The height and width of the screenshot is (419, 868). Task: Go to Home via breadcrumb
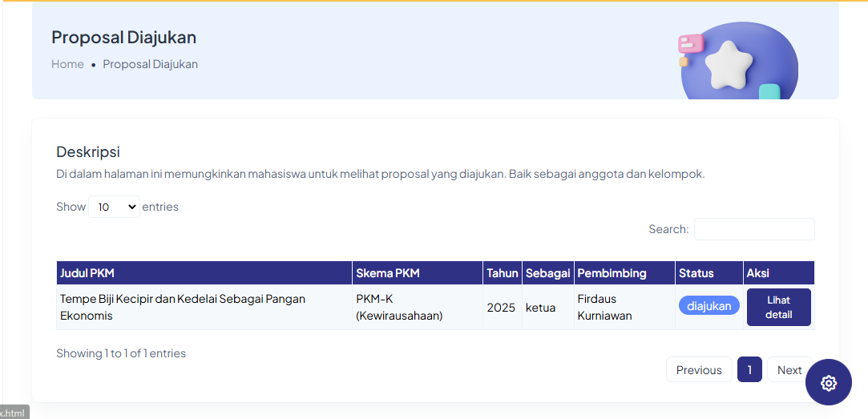click(67, 64)
